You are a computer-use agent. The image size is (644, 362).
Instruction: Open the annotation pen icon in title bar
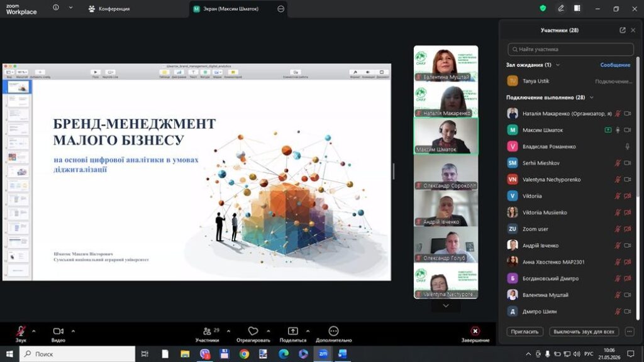[x=560, y=8]
